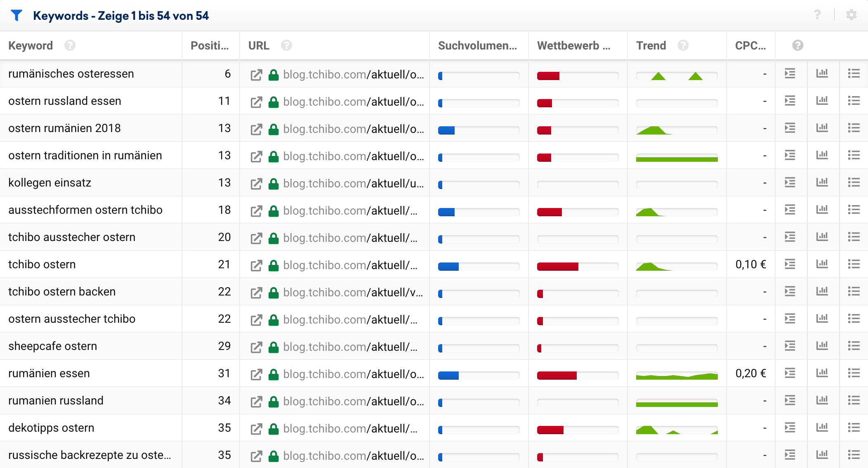Sort by Suchvolumen column header
The width and height of the screenshot is (868, 468).
[x=477, y=45]
